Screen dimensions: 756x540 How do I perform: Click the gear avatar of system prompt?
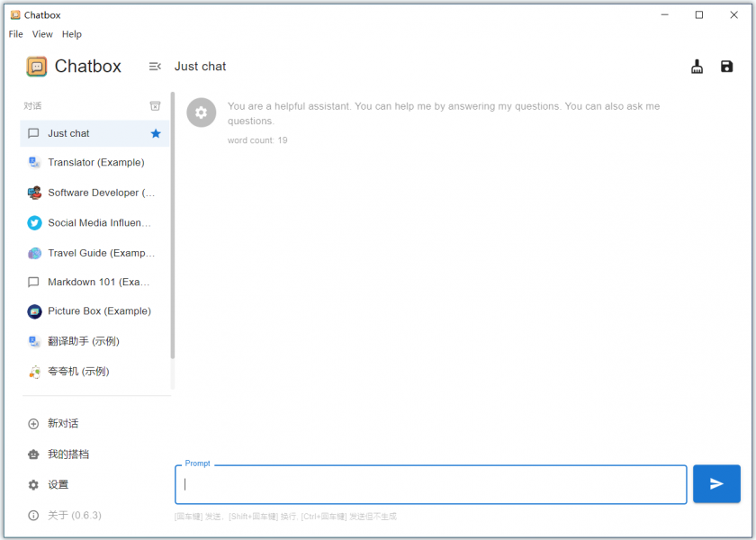tap(201, 112)
